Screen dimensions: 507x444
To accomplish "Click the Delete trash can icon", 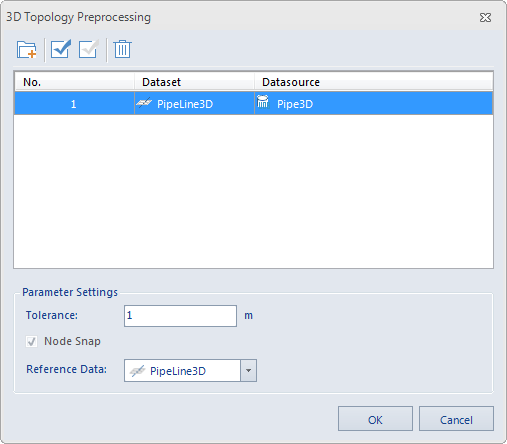I will pyautogui.click(x=122, y=49).
